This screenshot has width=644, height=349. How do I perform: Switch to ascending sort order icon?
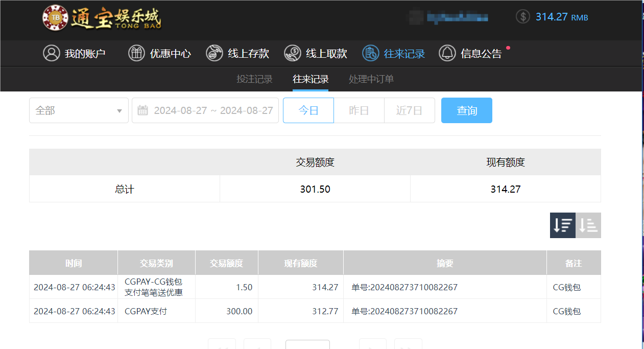click(588, 225)
